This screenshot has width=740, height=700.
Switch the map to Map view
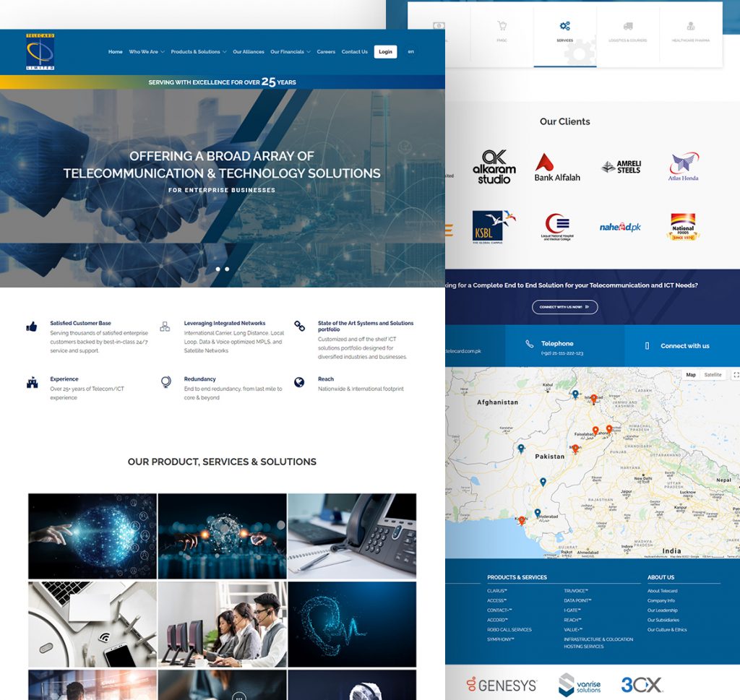click(x=690, y=374)
